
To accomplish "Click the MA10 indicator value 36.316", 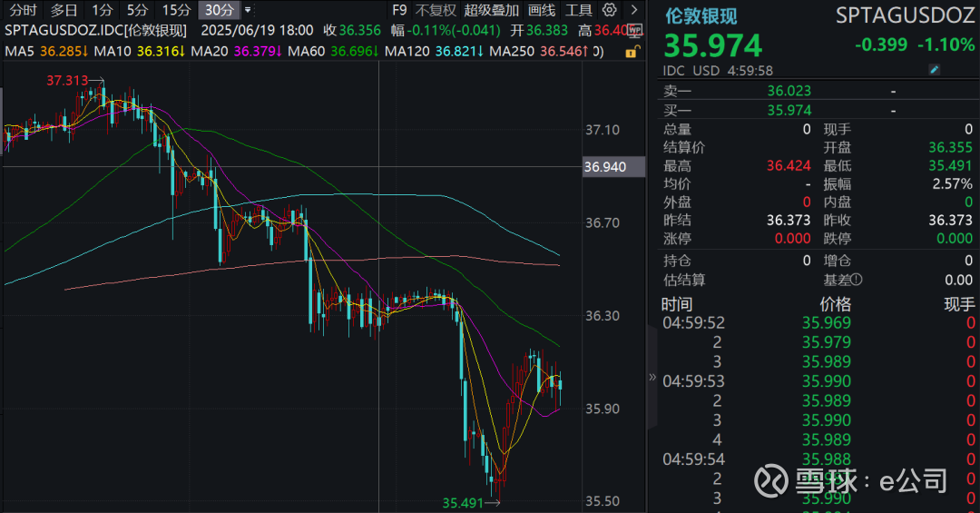I will click(x=161, y=51).
